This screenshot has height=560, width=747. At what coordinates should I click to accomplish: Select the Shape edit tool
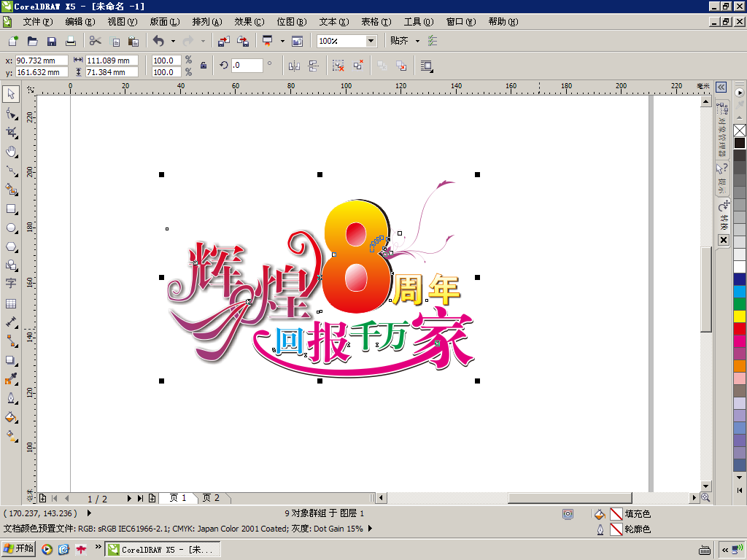pyautogui.click(x=11, y=113)
